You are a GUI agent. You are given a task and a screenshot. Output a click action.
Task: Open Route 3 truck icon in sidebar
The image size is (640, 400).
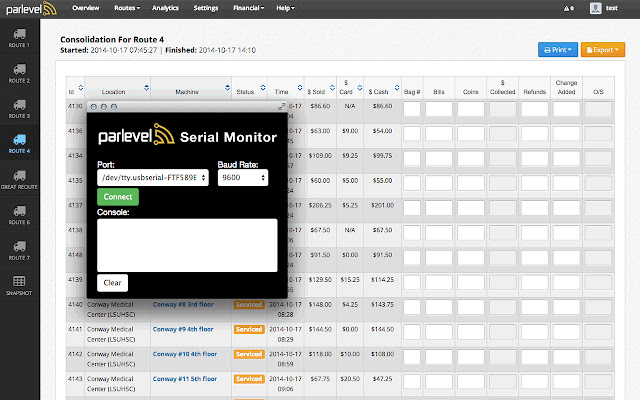(x=19, y=105)
